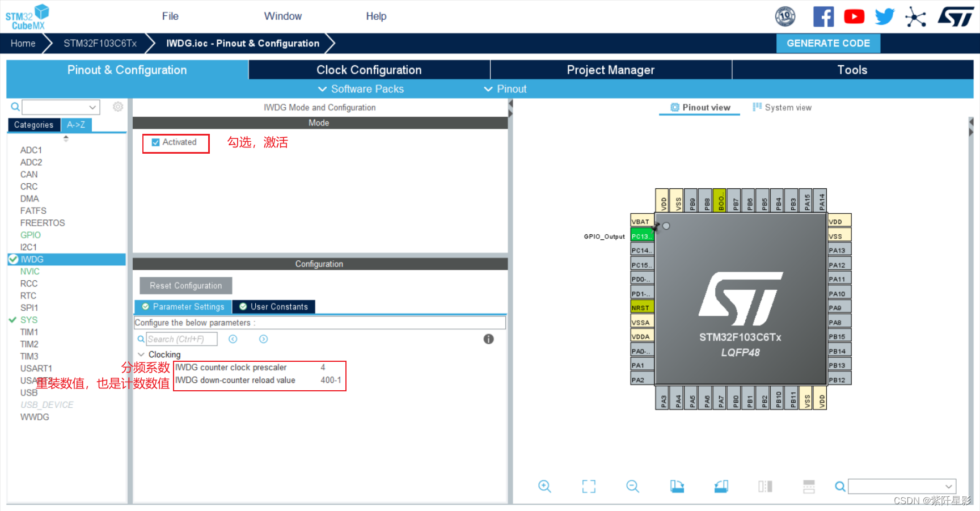
Task: Click the pin search magnifier icon
Action: 840,486
